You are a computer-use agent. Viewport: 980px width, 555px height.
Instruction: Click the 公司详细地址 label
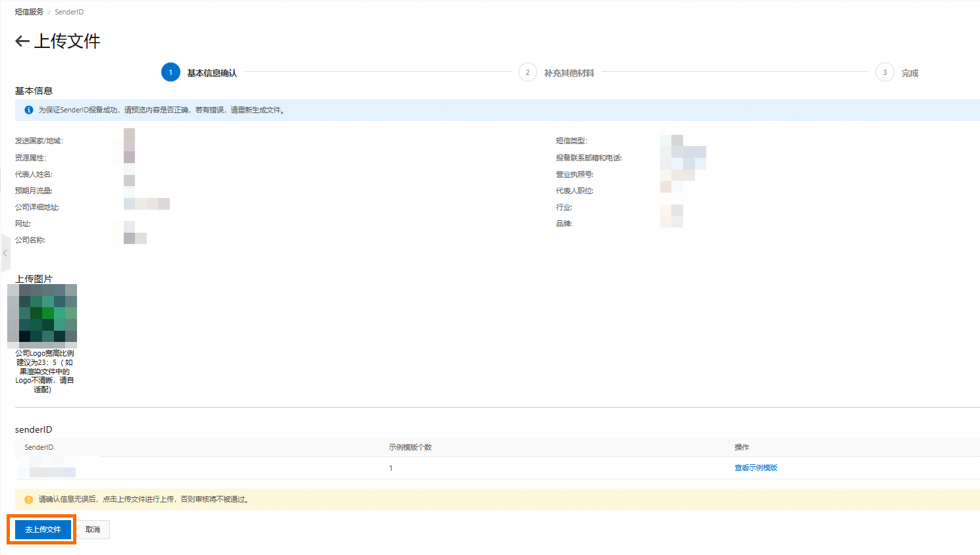[38, 207]
